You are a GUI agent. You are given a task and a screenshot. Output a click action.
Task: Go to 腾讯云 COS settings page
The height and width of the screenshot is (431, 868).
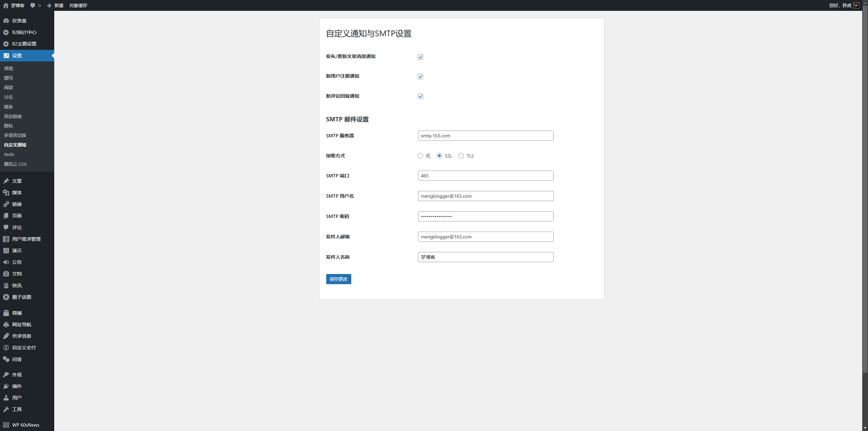tap(15, 164)
